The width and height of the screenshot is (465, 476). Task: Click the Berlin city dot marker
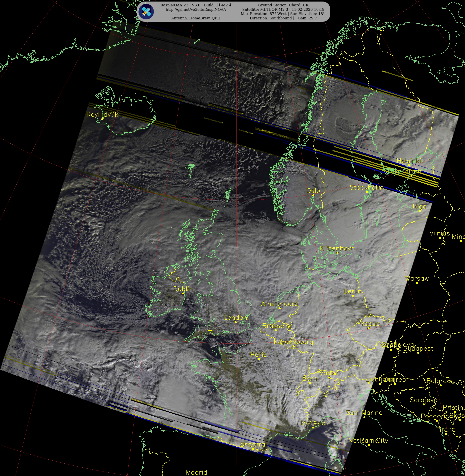353,296
